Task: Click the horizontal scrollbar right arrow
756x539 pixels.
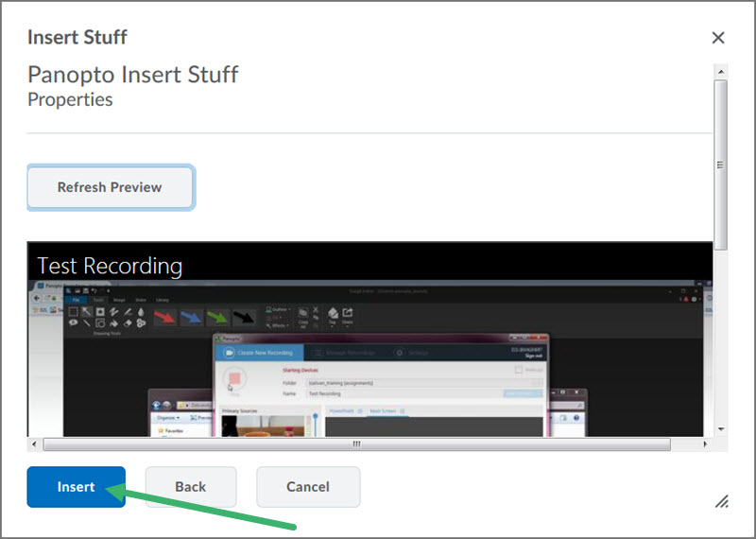Action: point(705,443)
